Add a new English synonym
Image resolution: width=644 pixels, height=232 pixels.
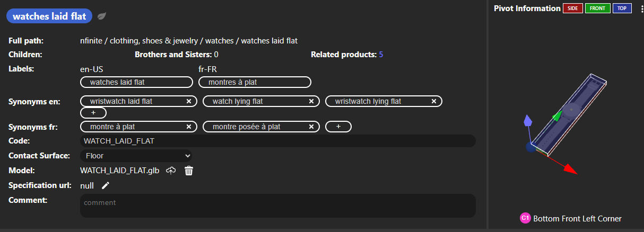93,113
